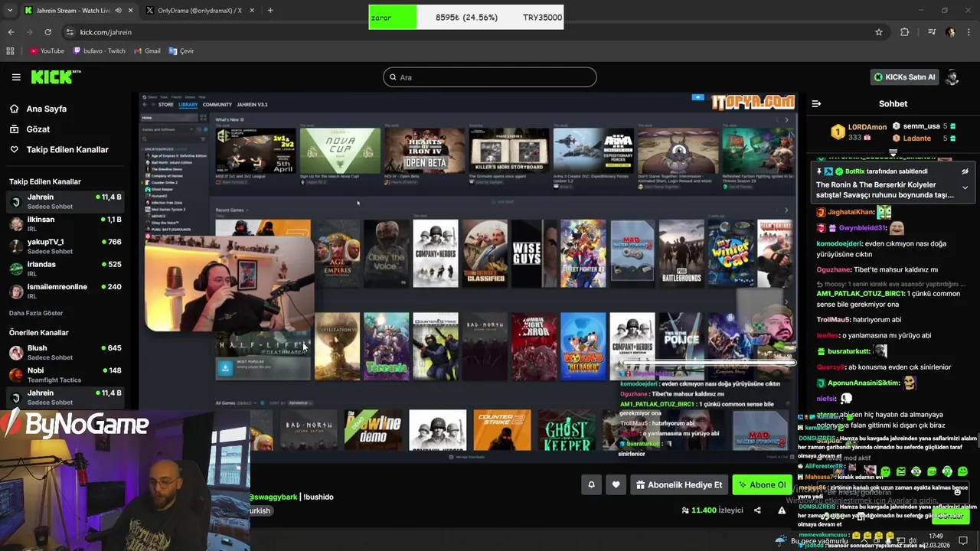This screenshot has width=980, height=551.
Task: Mute the Jahrein Stream tab audio
Action: point(118,11)
